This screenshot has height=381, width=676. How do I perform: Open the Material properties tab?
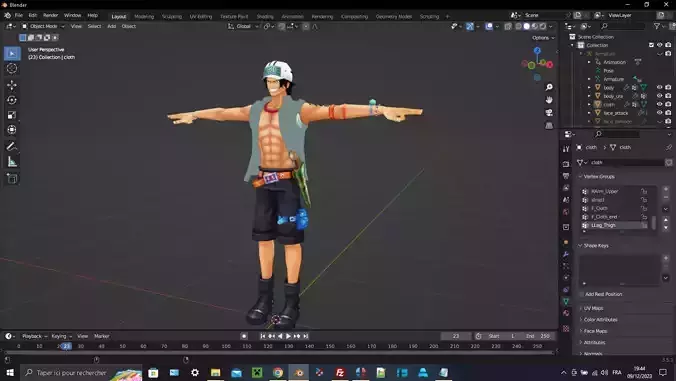pyautogui.click(x=566, y=313)
